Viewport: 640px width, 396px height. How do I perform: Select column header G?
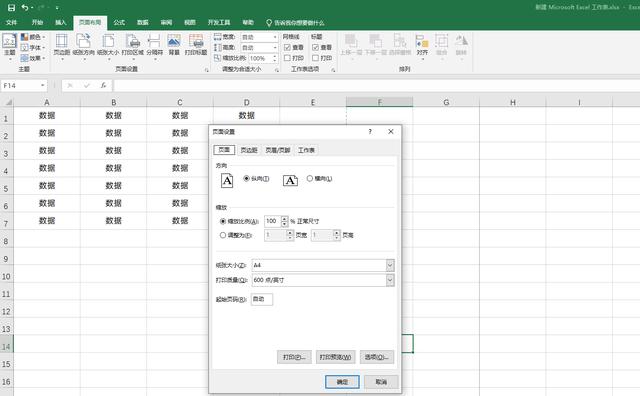pos(446,102)
